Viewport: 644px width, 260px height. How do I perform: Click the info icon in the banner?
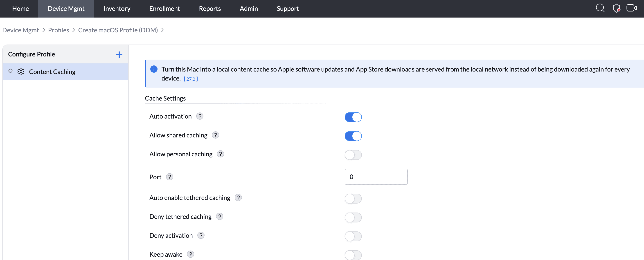pyautogui.click(x=154, y=69)
